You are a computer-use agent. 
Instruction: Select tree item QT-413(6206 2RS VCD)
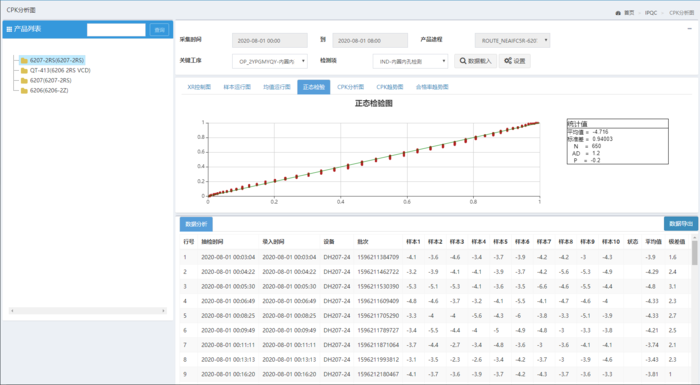point(60,71)
